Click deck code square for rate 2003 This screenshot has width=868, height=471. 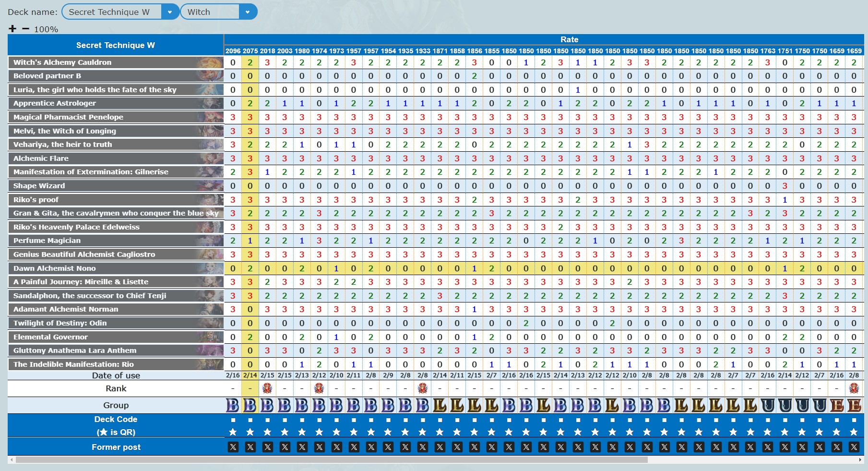tap(285, 420)
